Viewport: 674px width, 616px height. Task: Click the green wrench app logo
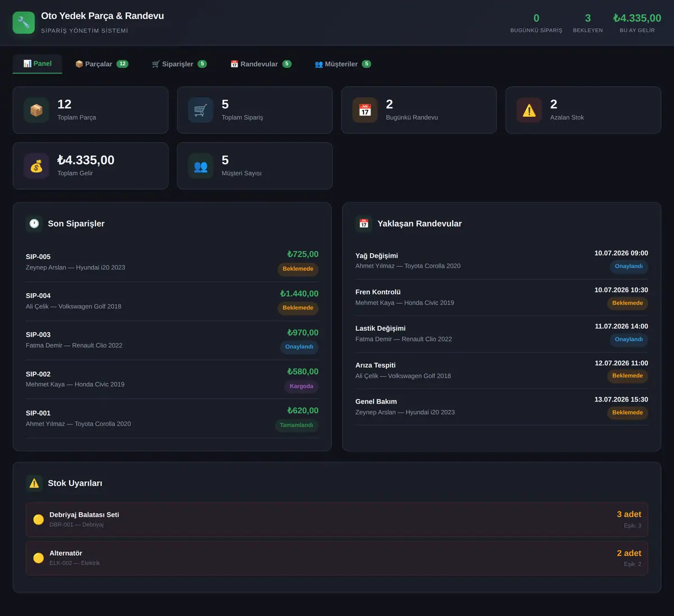[24, 22]
